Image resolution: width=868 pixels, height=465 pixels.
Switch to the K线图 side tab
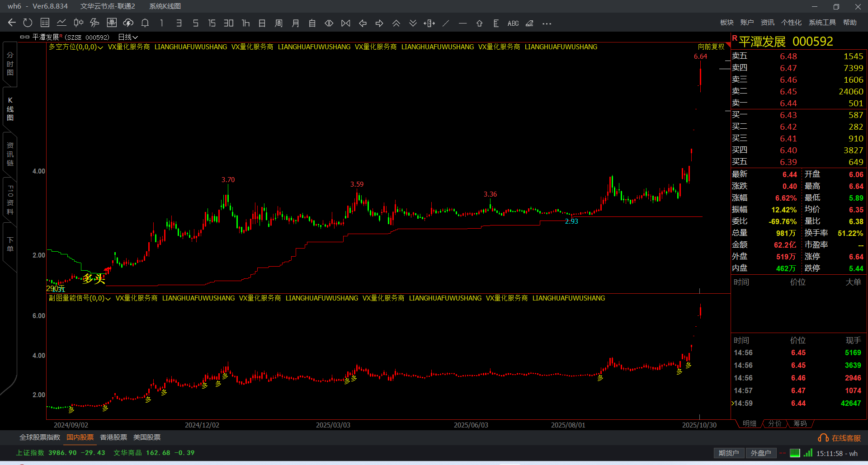point(10,109)
